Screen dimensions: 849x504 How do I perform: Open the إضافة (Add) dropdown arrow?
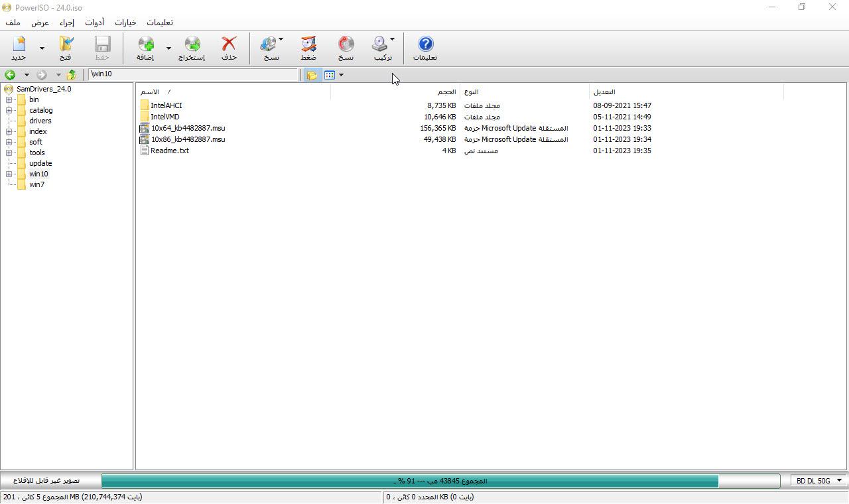pos(168,48)
